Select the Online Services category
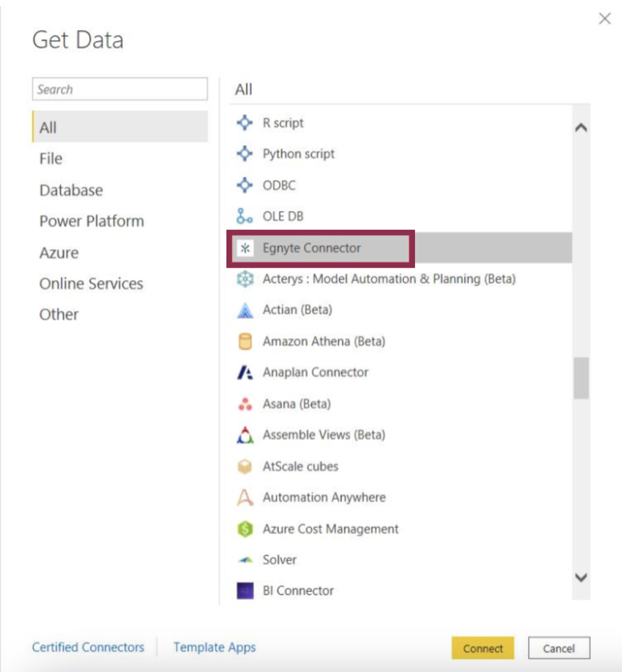The width and height of the screenshot is (622, 672). click(x=91, y=284)
